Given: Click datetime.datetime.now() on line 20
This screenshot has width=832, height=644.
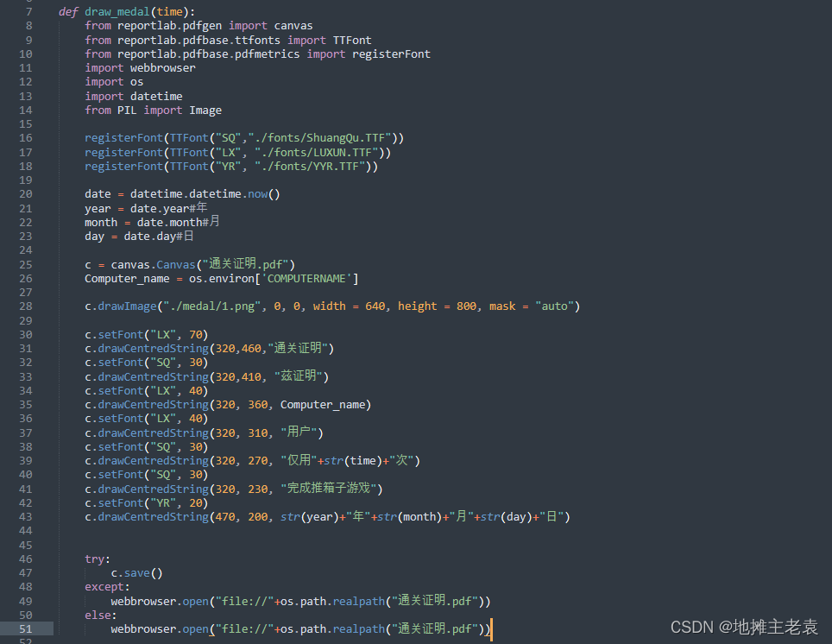Looking at the screenshot, I should (205, 194).
